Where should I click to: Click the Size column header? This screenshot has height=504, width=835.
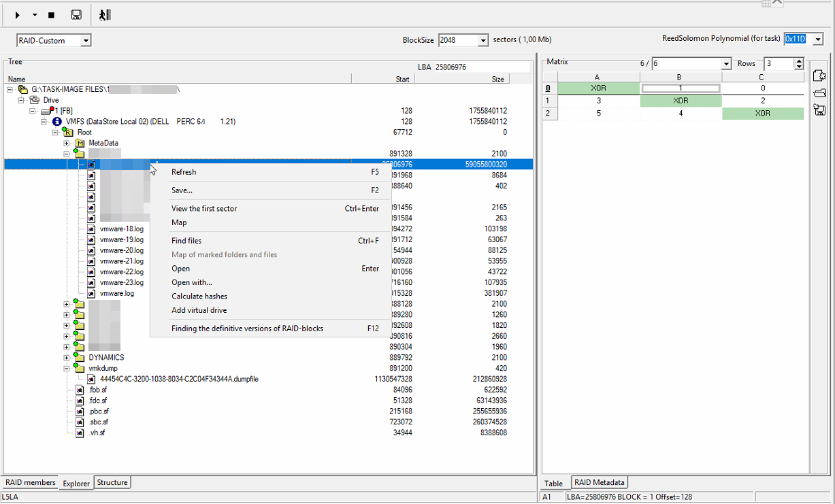(x=461, y=79)
